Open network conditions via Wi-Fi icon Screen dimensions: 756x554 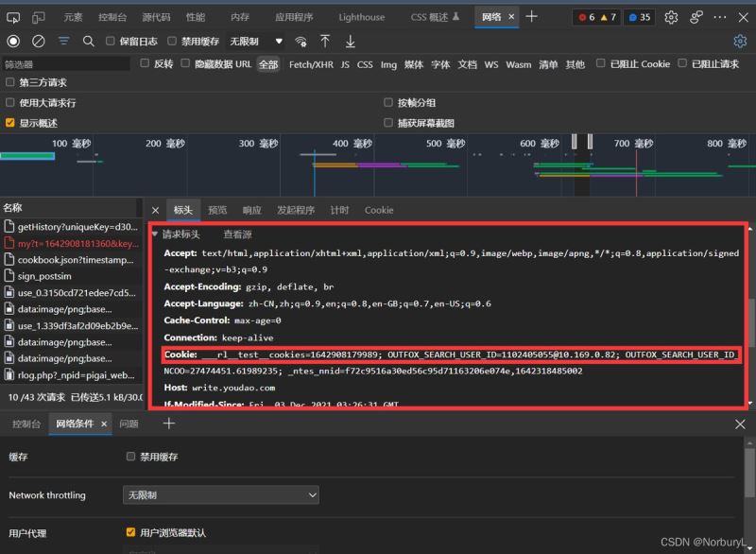click(x=301, y=41)
